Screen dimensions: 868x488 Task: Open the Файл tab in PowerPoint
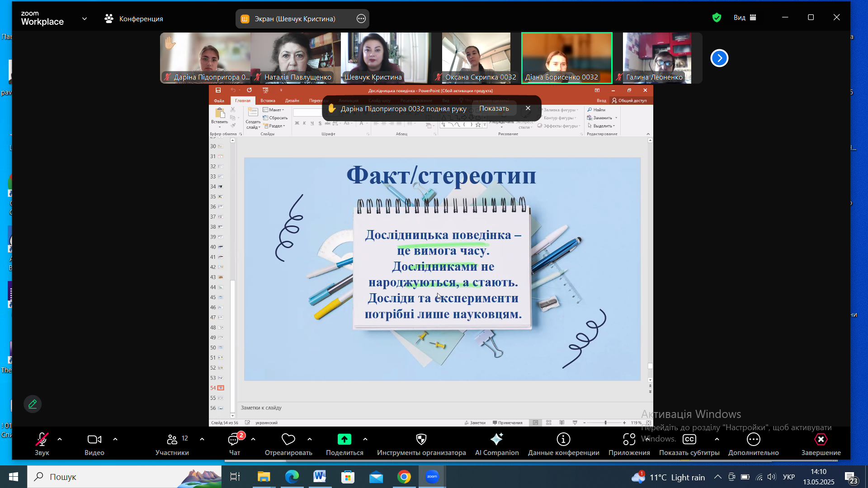pyautogui.click(x=219, y=101)
